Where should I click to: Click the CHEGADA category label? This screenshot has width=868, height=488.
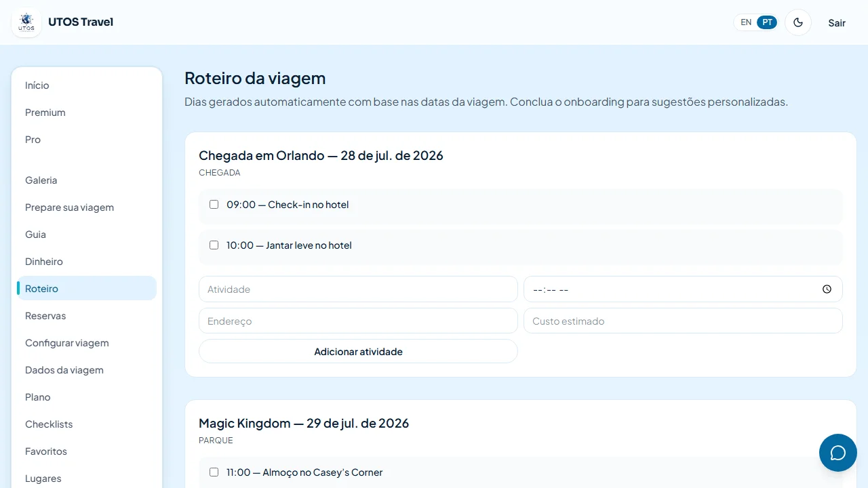click(220, 173)
